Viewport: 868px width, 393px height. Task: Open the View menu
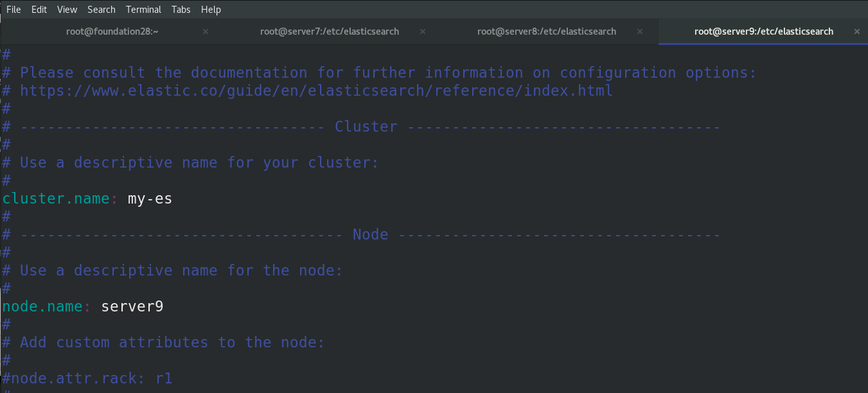click(67, 10)
